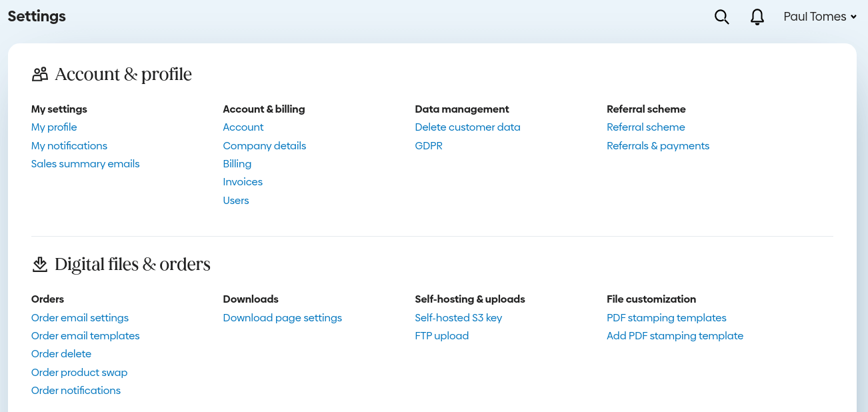868x412 pixels.
Task: Open Download page settings
Action: [283, 318]
